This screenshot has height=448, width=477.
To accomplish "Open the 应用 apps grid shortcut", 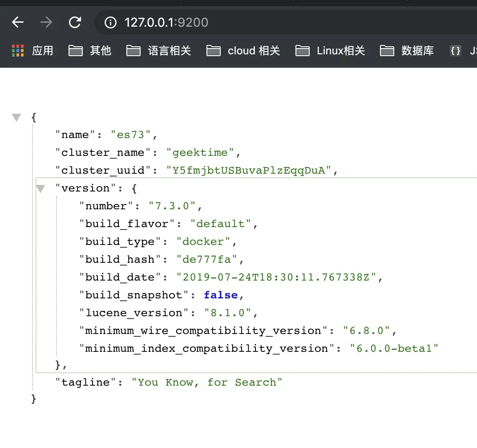I will click(x=32, y=51).
